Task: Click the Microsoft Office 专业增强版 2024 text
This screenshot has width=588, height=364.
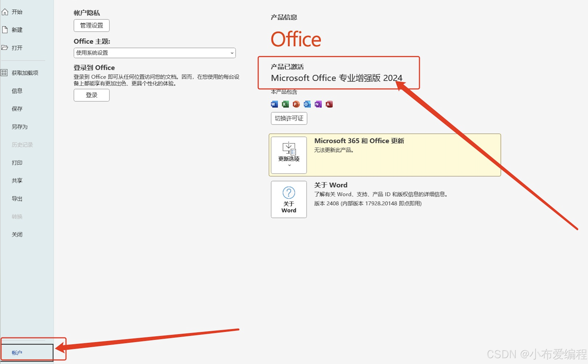Action: coord(337,78)
